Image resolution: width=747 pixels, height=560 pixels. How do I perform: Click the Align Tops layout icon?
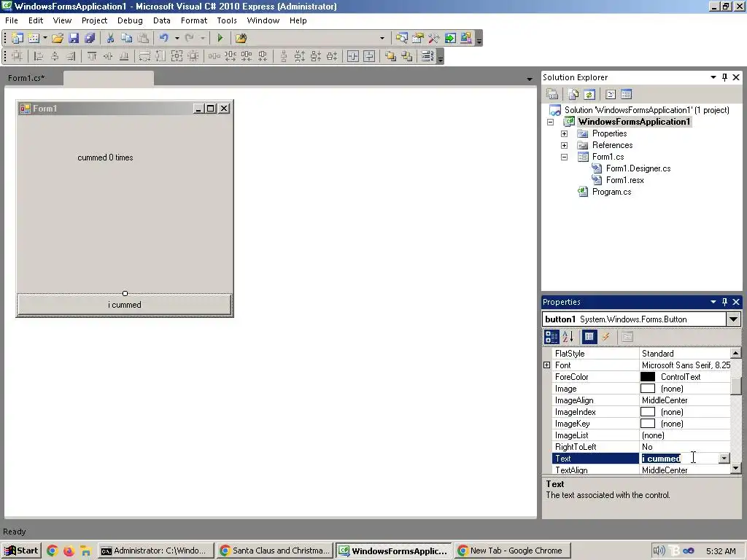click(92, 56)
